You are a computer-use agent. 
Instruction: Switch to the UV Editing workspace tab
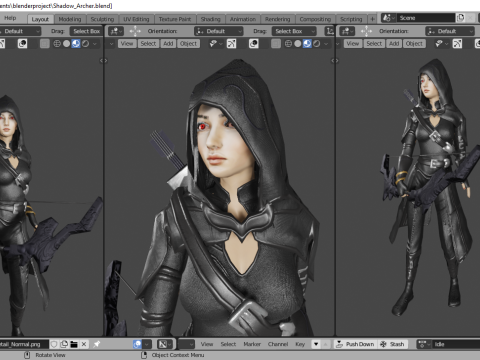[x=136, y=19]
